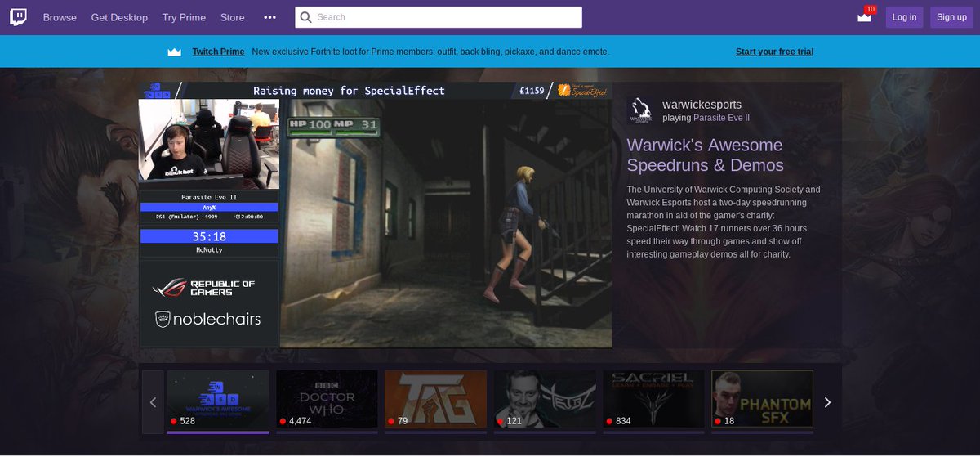Select the Doctor Who stream thumbnail
Image resolution: width=980 pixels, height=457 pixels.
tap(327, 399)
